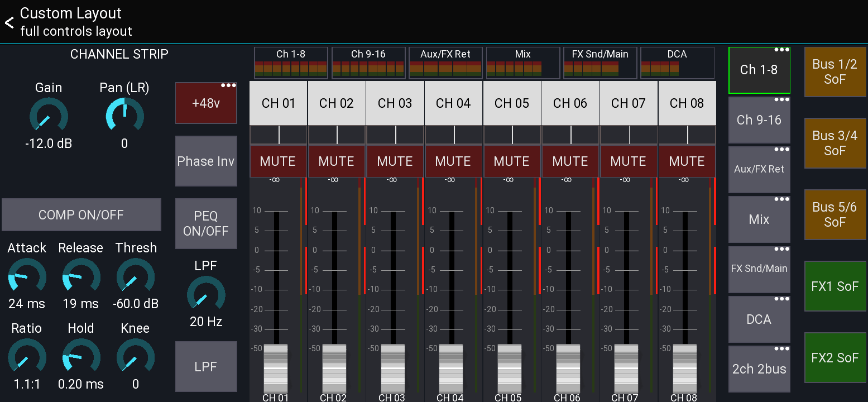Viewport: 868px width, 402px height.
Task: Mute channel CH 05
Action: pyautogui.click(x=511, y=161)
